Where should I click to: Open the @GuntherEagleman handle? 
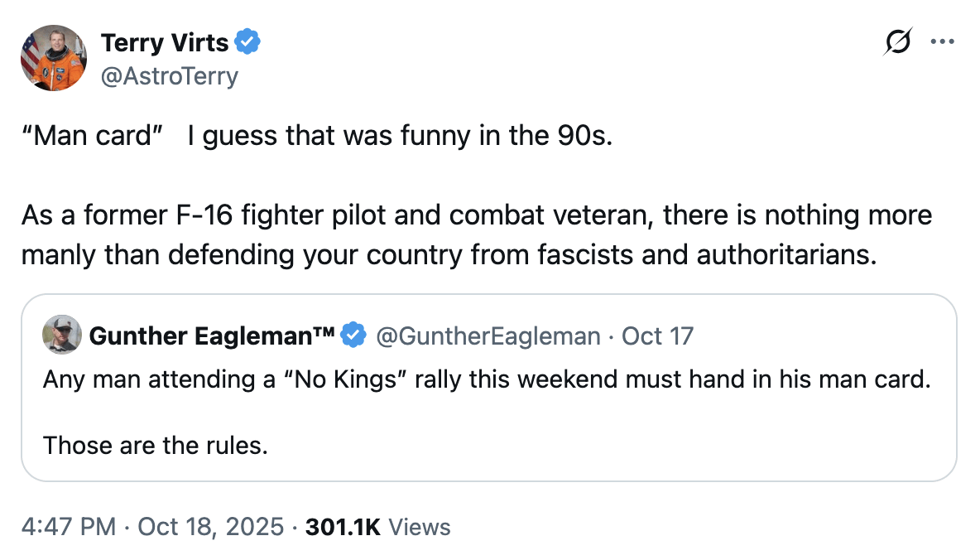(x=488, y=336)
